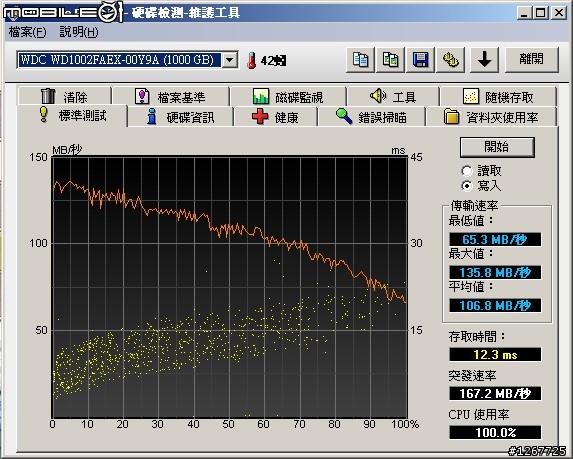Select the 標準測試 benchmark tab
The width and height of the screenshot is (573, 459).
[x=72, y=115]
